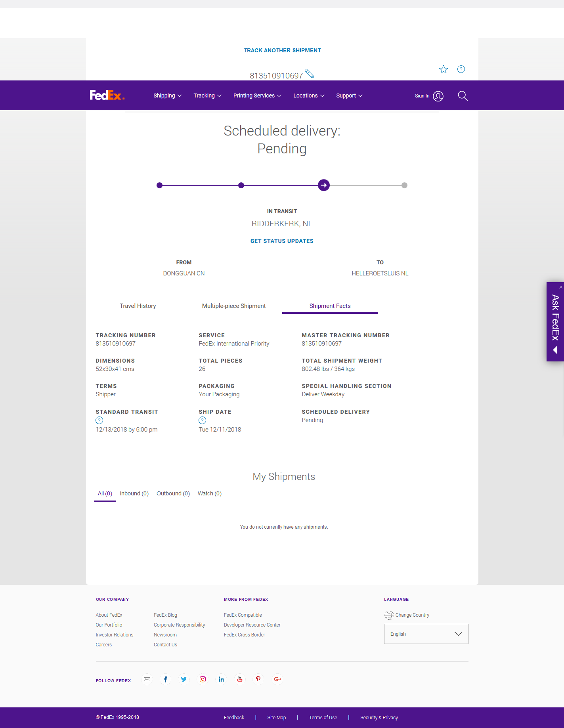This screenshot has height=728, width=564.
Task: Open FedEx Google Plus icon
Action: coord(277,679)
